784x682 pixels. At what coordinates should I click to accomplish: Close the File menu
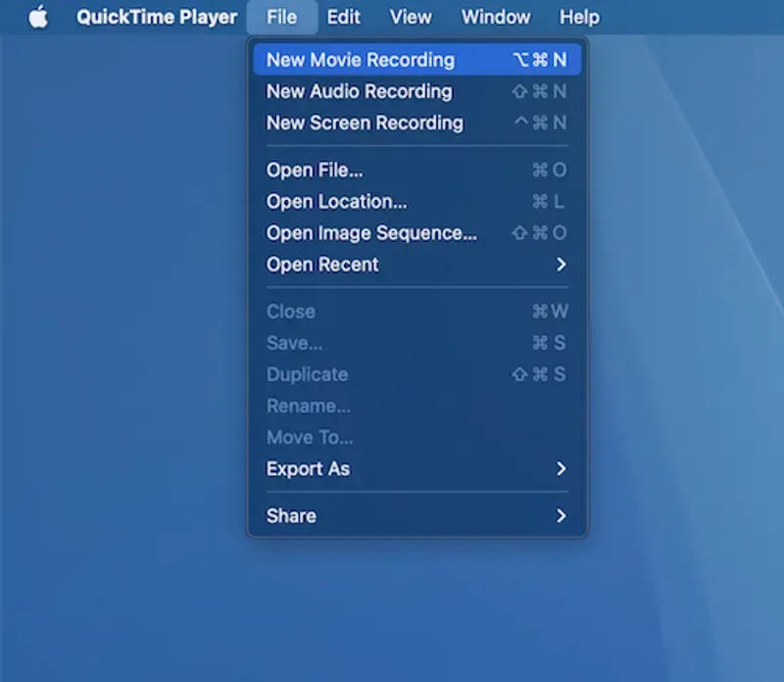tap(281, 17)
